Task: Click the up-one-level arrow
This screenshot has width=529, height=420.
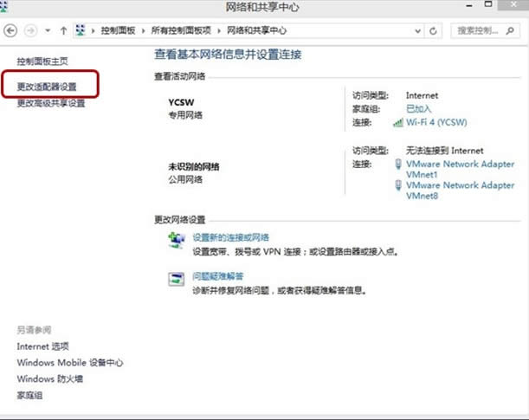Action: pos(64,30)
